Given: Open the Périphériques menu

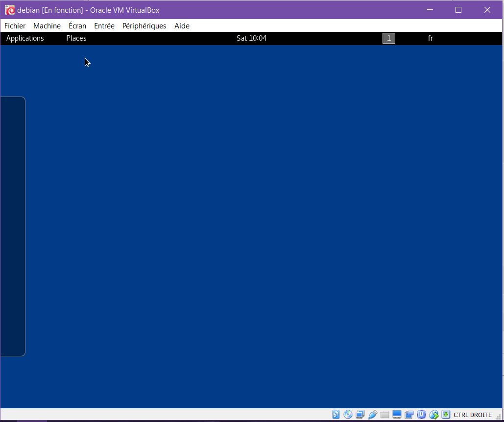Looking at the screenshot, I should [x=144, y=25].
